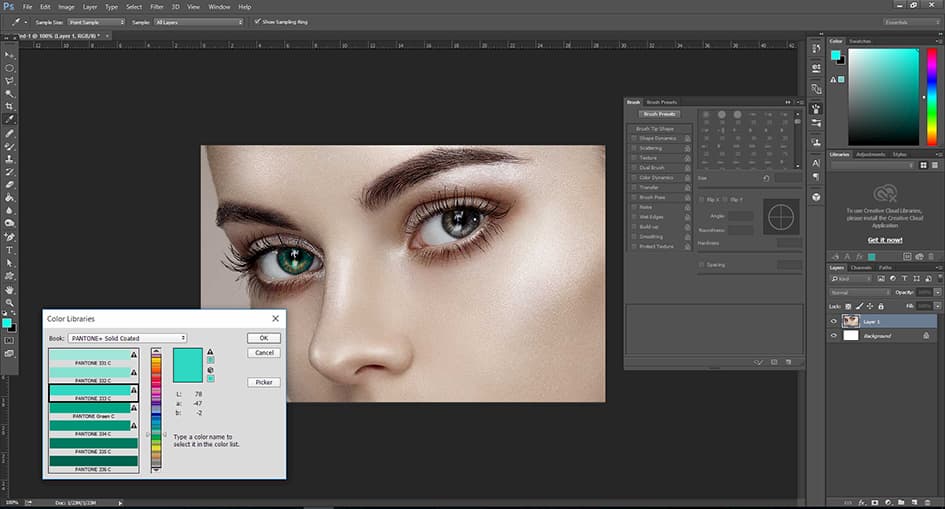Open the Sample Size dropdown
945x509 pixels.
click(x=96, y=21)
